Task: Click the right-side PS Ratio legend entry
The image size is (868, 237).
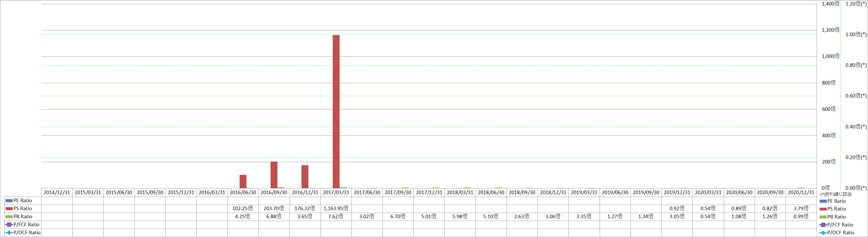Action: (833, 209)
